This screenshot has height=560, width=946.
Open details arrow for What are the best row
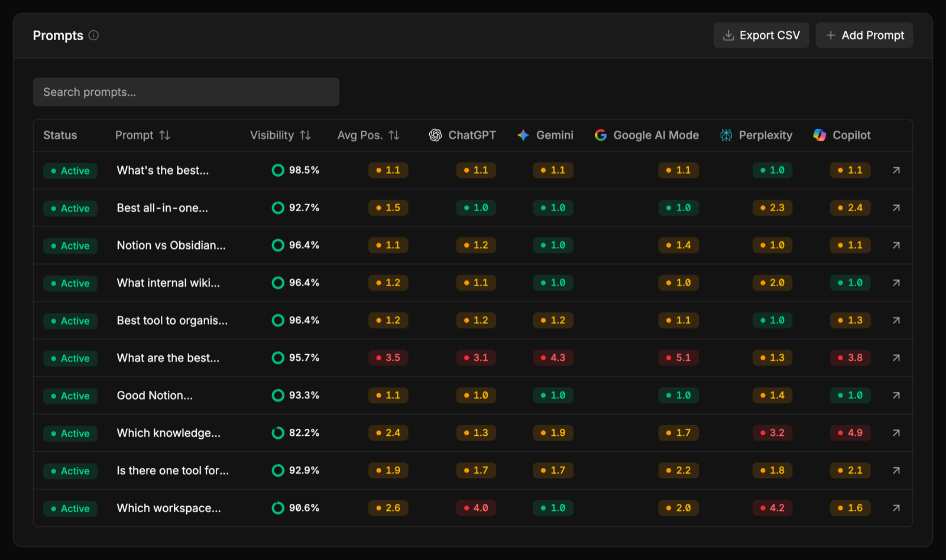tap(896, 358)
